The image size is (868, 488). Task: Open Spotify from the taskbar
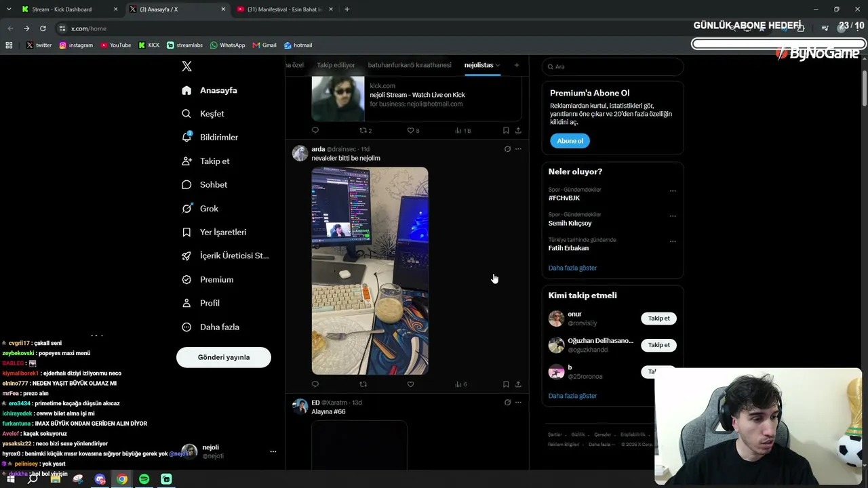(x=144, y=479)
